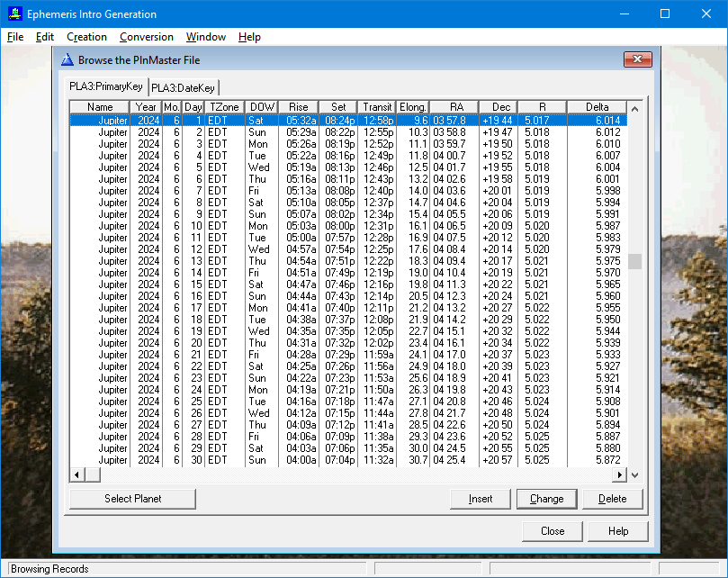Select the PLA3:PrimaryKey tab
728x578 pixels.
pyautogui.click(x=106, y=86)
